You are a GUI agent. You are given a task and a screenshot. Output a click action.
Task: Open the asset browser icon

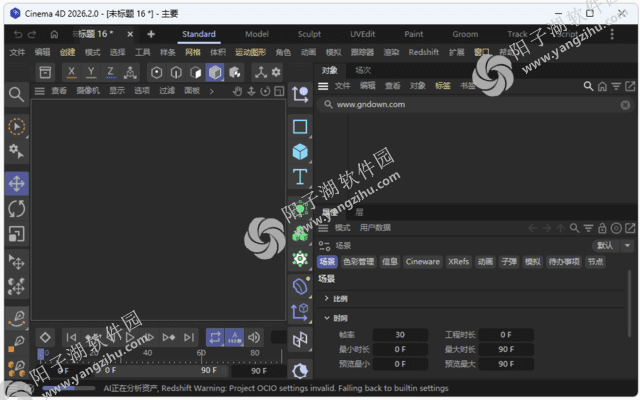click(45, 72)
